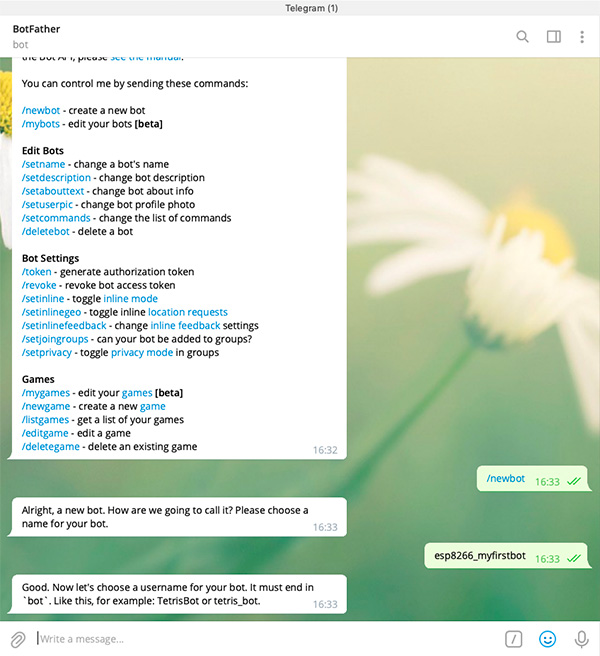
Task: Open the location requests link
Action: click(x=188, y=312)
